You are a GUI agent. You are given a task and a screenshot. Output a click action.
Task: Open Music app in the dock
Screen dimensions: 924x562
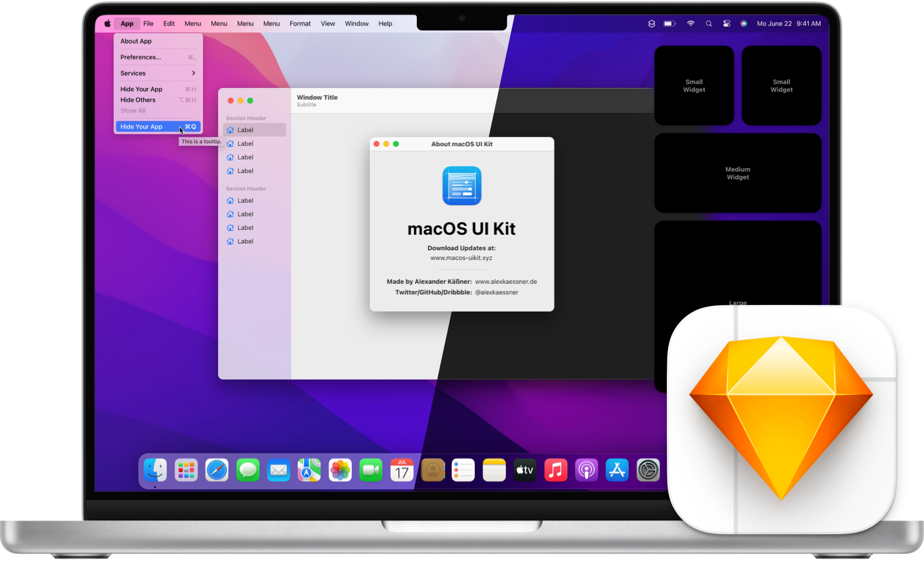pyautogui.click(x=556, y=470)
